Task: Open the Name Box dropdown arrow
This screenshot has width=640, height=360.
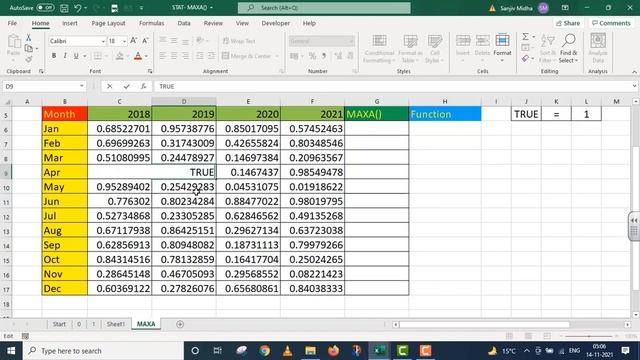Action: click(82, 86)
